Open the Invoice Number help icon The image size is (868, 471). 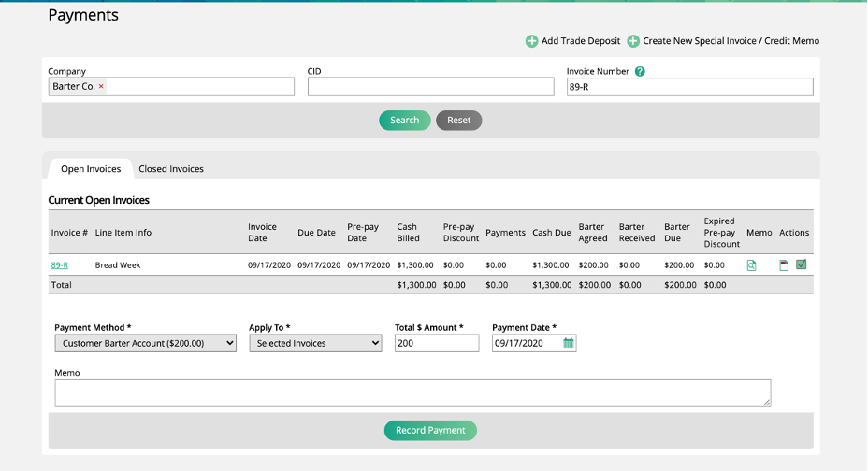640,71
